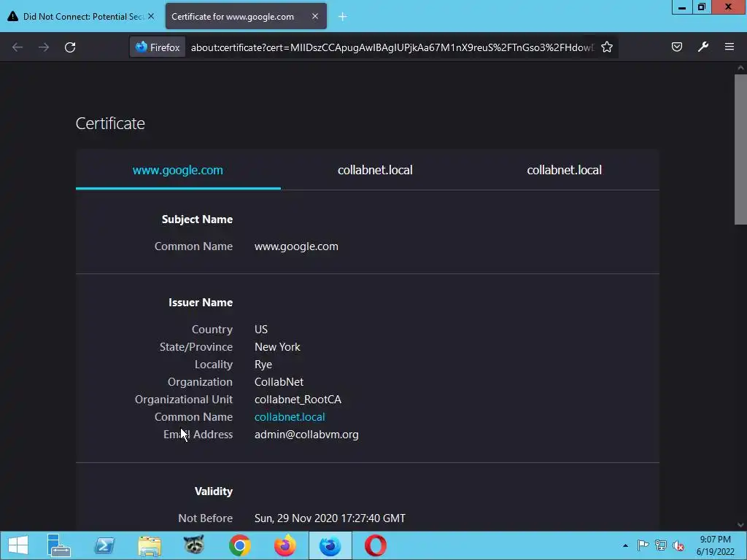Viewport: 747px width, 560px height.
Task: Click the 'collabnet_RootCA' organizational unit value
Action: click(x=298, y=399)
